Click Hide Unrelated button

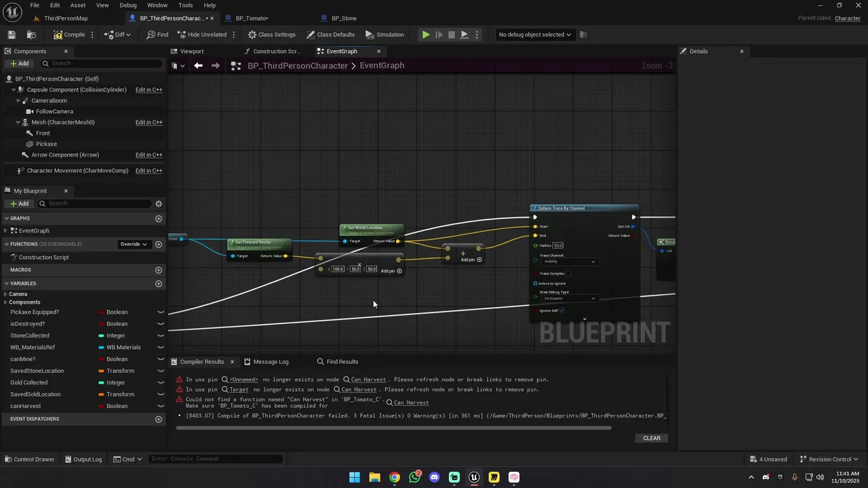pos(201,35)
